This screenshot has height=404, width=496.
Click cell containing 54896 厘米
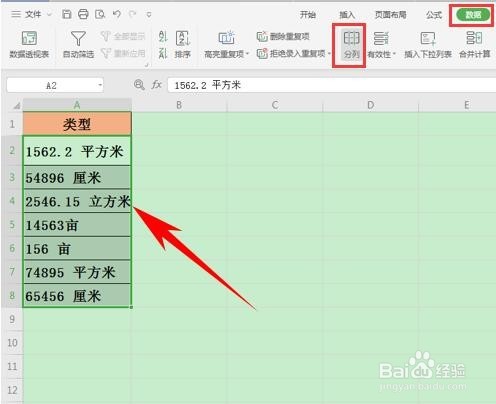(77, 177)
